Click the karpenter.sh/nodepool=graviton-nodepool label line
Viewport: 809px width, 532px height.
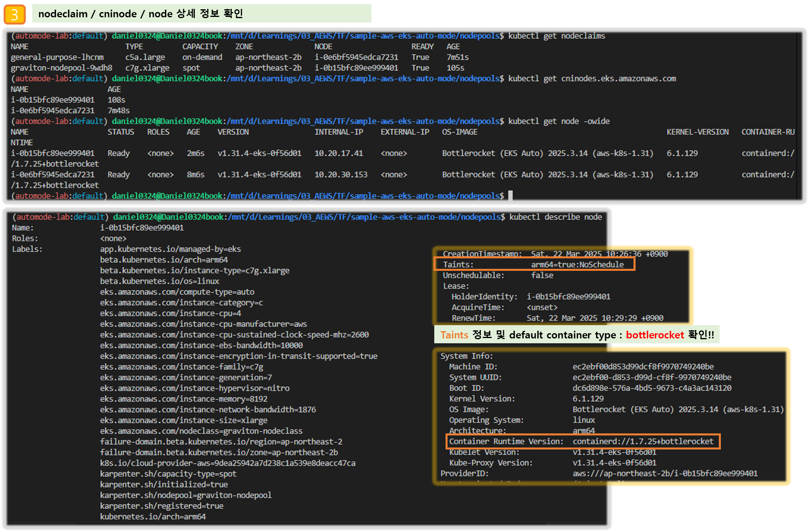(186, 495)
